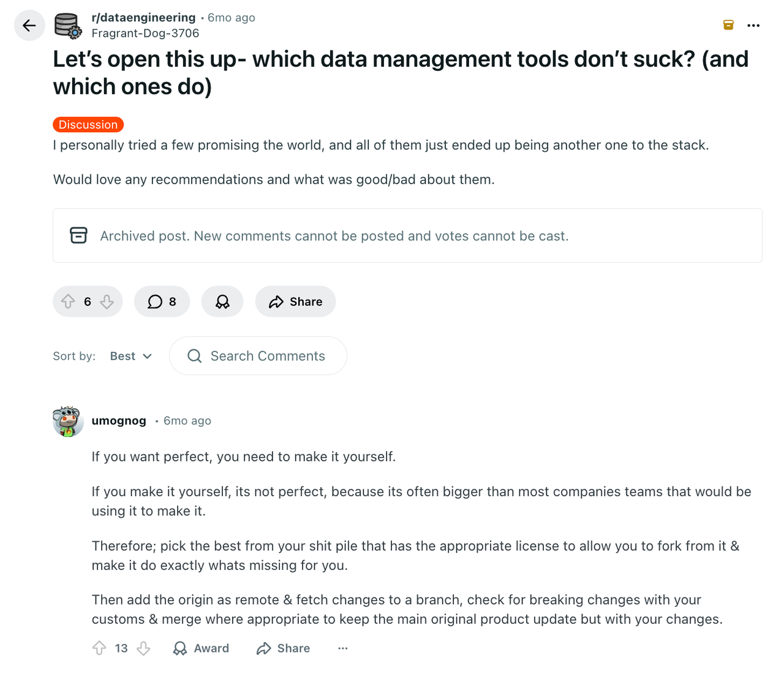Open the comments icon showing 8 comments
The height and width of the screenshot is (677, 784).
[162, 301]
